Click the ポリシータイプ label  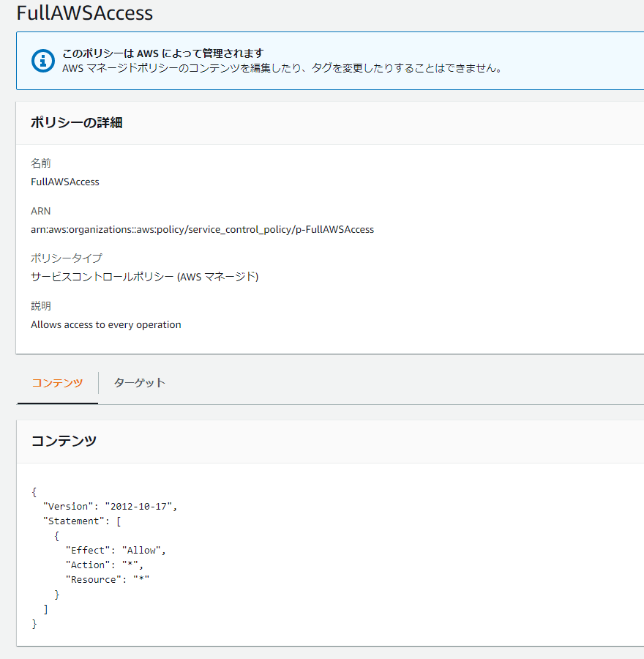click(67, 258)
